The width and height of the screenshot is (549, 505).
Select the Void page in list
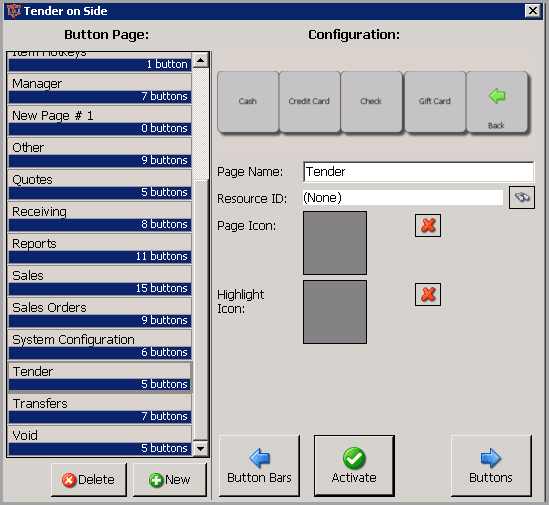(100, 440)
